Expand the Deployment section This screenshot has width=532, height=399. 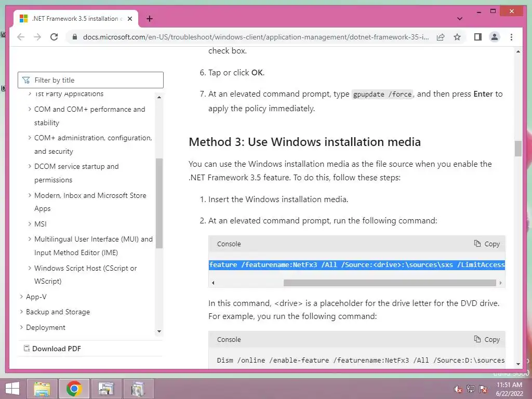point(21,327)
